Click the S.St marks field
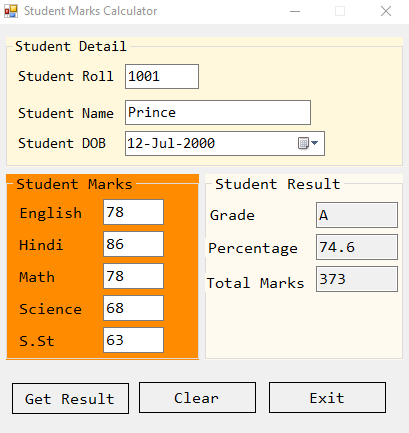The image size is (409, 433). coord(133,340)
